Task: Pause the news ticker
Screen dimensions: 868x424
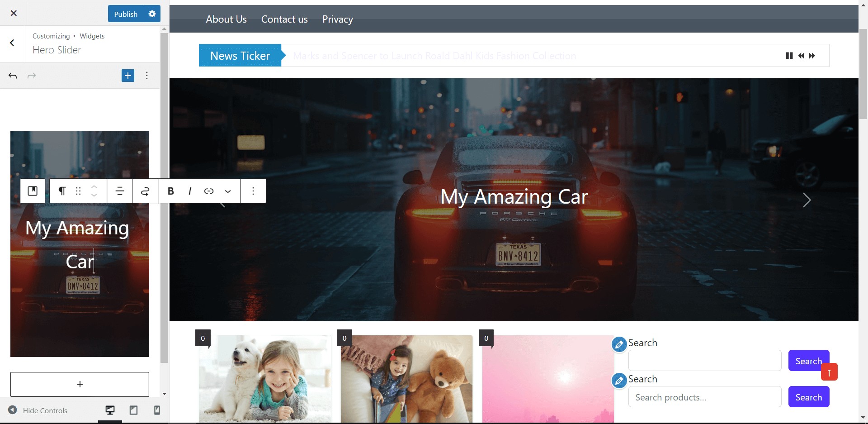Action: [789, 56]
